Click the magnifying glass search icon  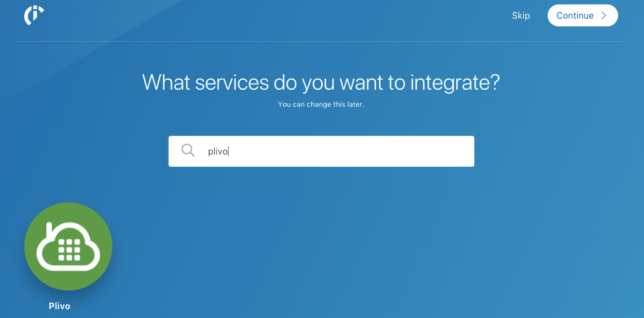click(188, 151)
